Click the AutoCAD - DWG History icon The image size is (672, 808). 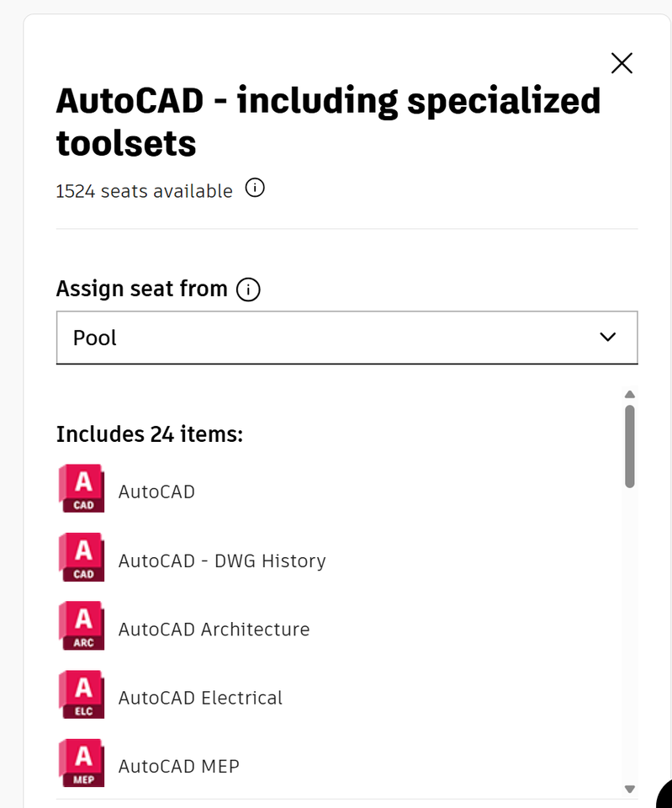(82, 557)
